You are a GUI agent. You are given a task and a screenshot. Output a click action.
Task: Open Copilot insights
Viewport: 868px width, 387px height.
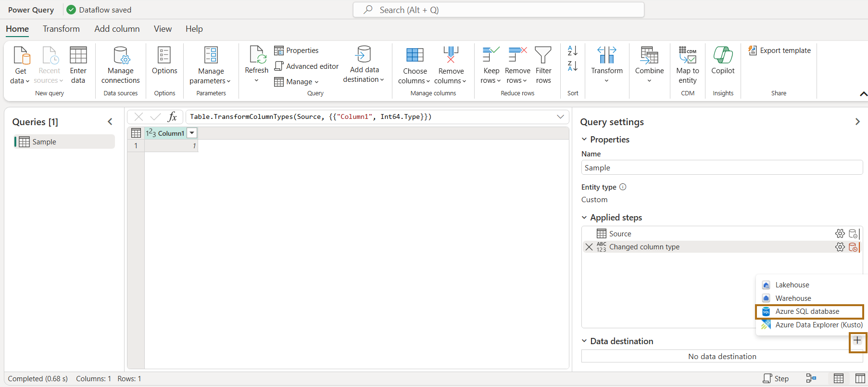tap(723, 61)
